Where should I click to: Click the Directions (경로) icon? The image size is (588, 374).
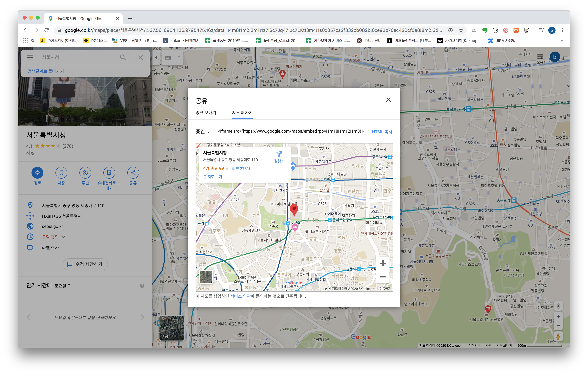pyautogui.click(x=37, y=173)
